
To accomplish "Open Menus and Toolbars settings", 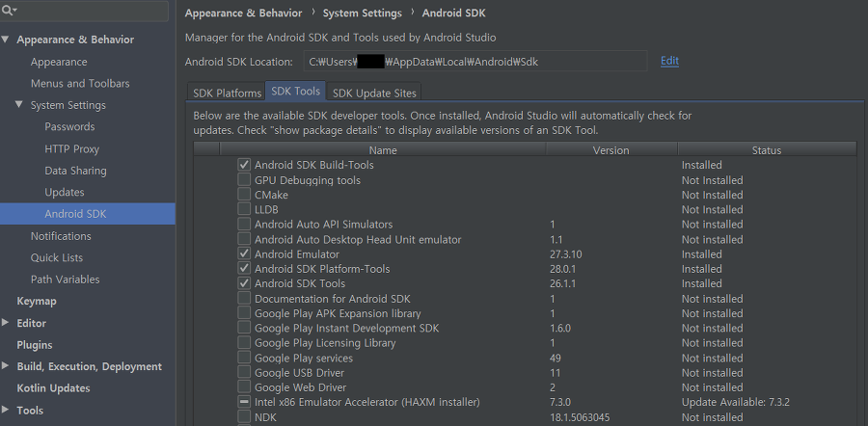I will tap(80, 84).
